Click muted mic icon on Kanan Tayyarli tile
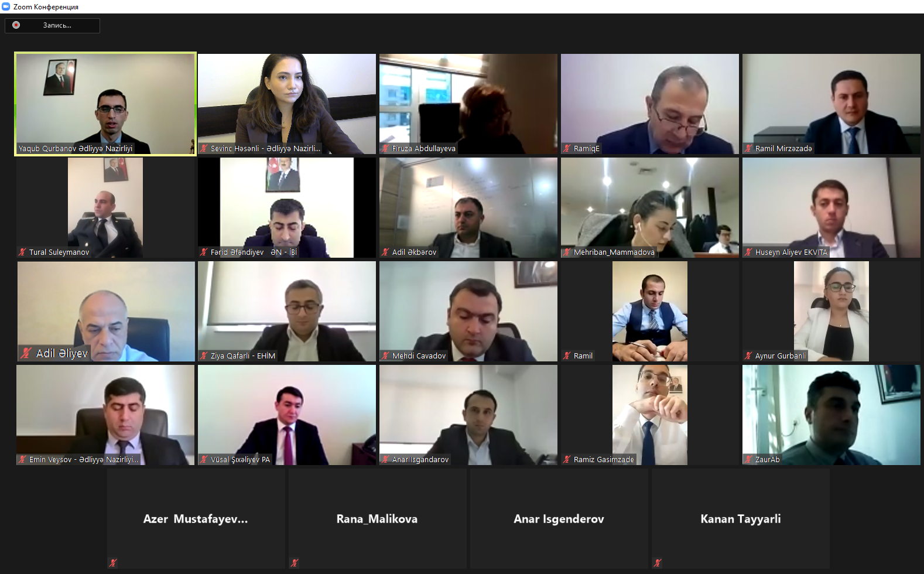 point(658,563)
